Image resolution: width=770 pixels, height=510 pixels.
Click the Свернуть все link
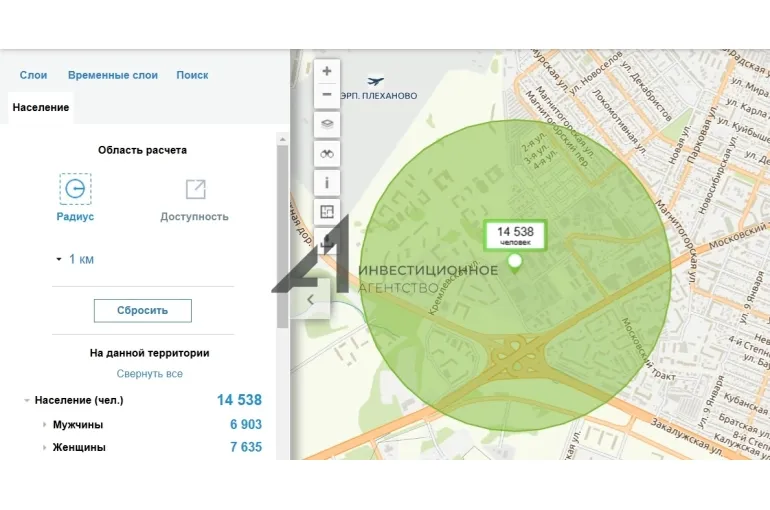[x=149, y=374]
